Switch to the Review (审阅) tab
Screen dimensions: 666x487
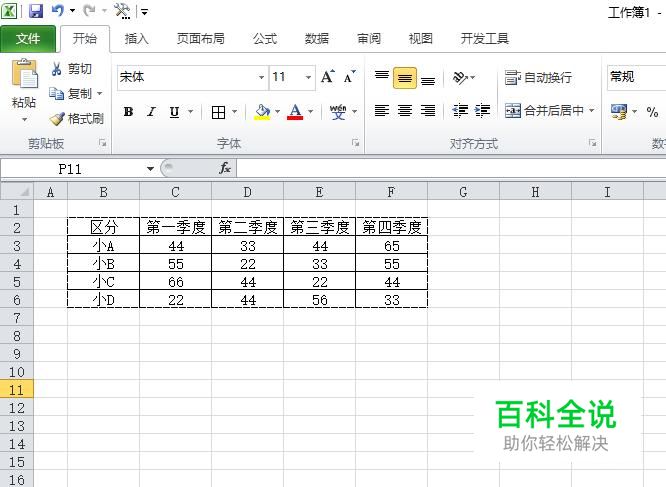[x=369, y=39]
